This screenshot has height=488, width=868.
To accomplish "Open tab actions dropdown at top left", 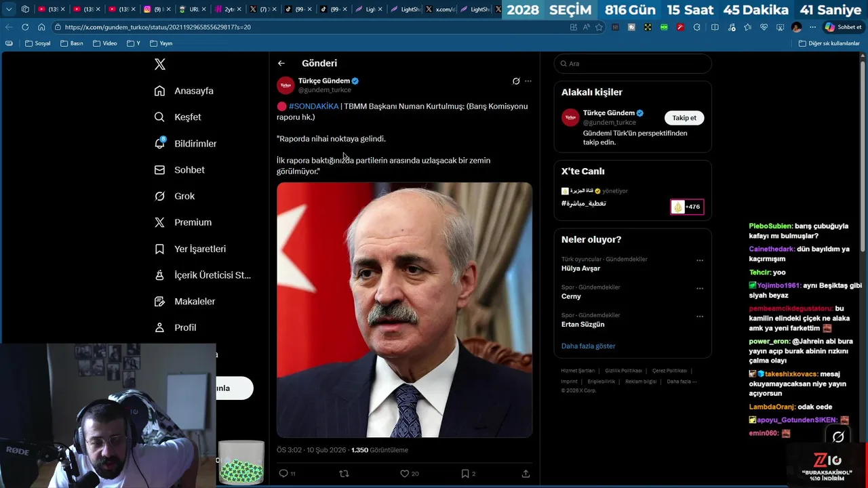I will (9, 9).
